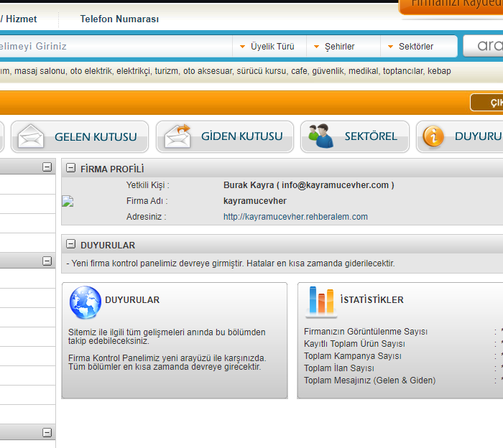The height and width of the screenshot is (448, 503).
Task: Select the Telefon Numarası search tab
Action: pos(119,19)
